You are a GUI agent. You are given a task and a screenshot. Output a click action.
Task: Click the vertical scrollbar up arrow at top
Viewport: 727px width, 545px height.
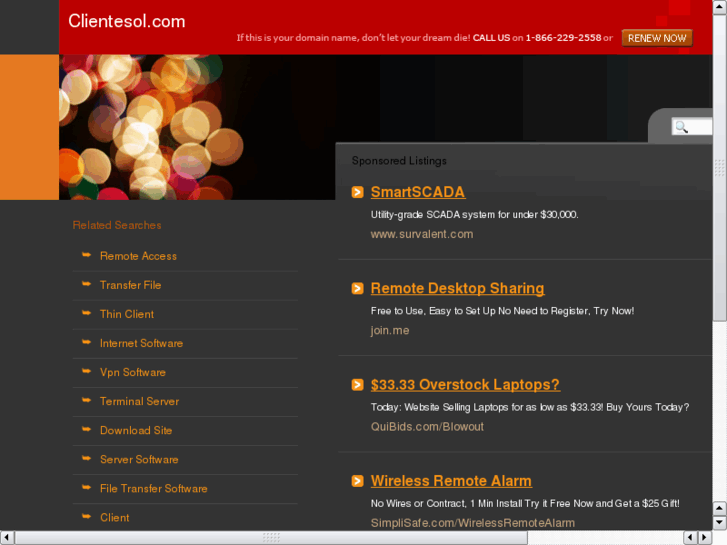point(720,7)
